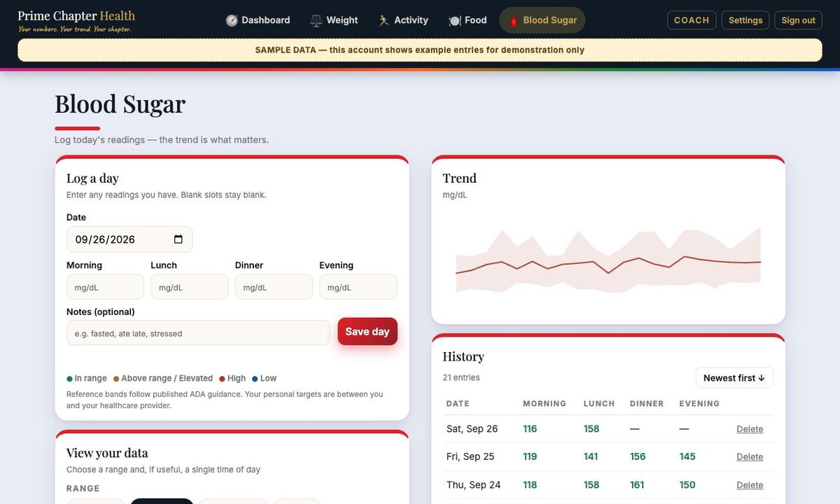Image resolution: width=840 pixels, height=504 pixels.
Task: Focus the Morning mg/dL input
Action: [x=105, y=287]
